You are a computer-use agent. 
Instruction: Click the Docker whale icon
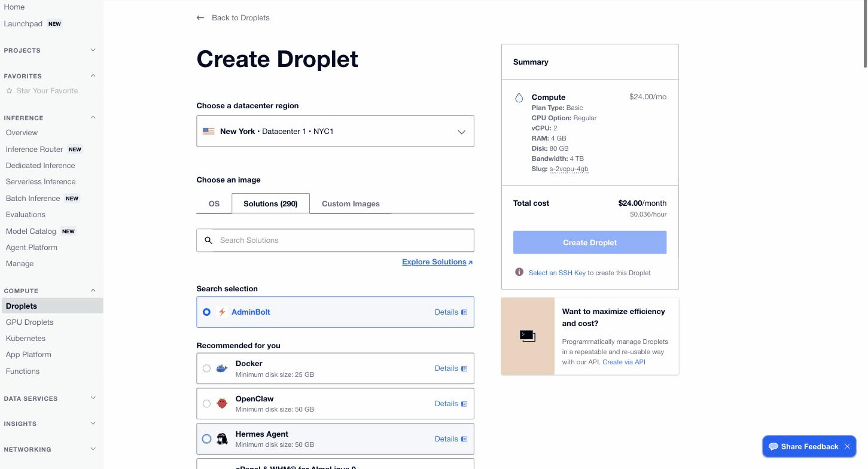(x=222, y=368)
